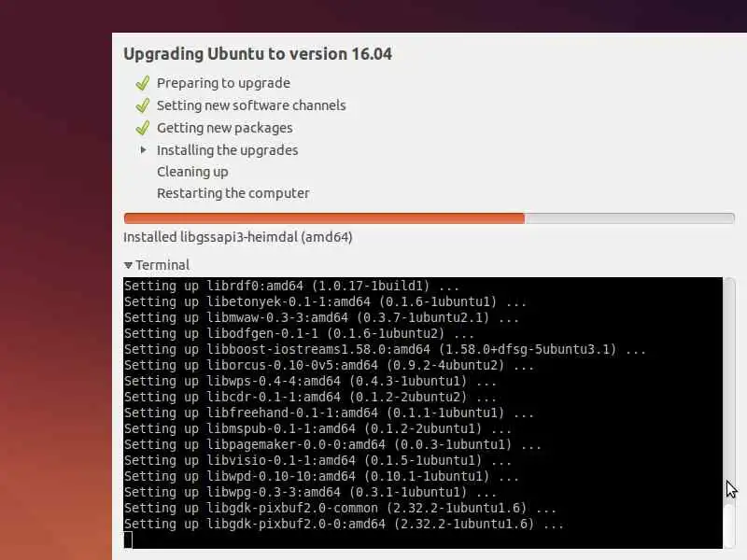The height and width of the screenshot is (560, 747).
Task: Click the arrow beside Installing the upgrades
Action: 143,150
